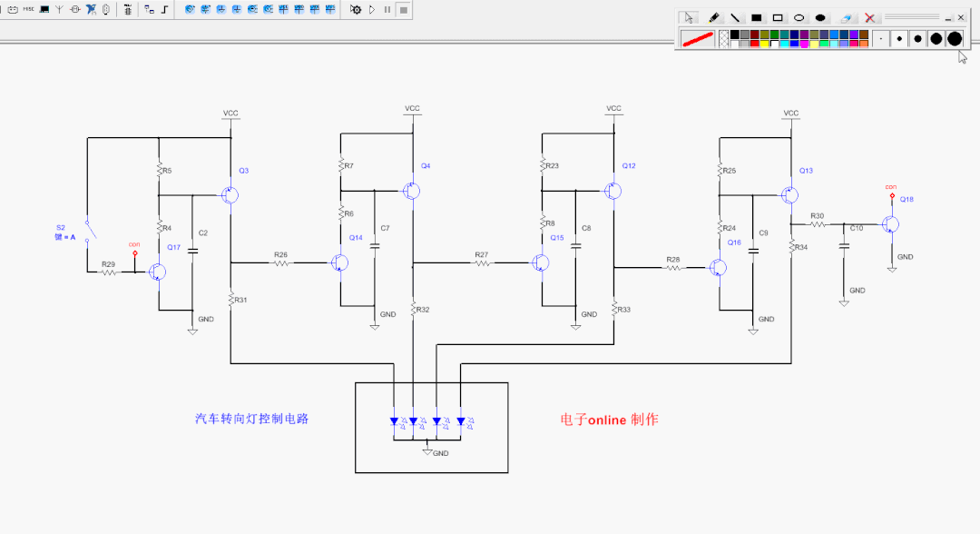This screenshot has width=980, height=534.
Task: Select the filled rectangle drawing tool
Action: click(x=757, y=17)
